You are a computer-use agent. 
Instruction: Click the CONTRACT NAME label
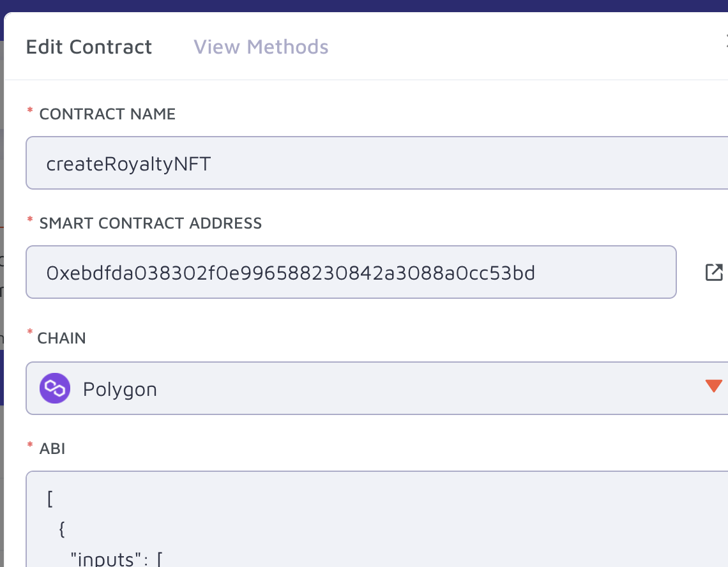[x=107, y=114]
